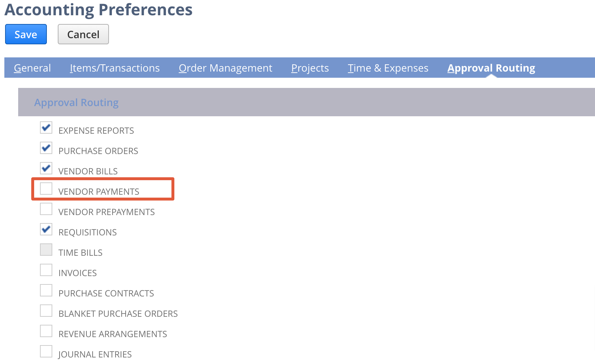The width and height of the screenshot is (595, 364).
Task: Check the Vendor Prepayments checkbox
Action: pyautogui.click(x=46, y=209)
